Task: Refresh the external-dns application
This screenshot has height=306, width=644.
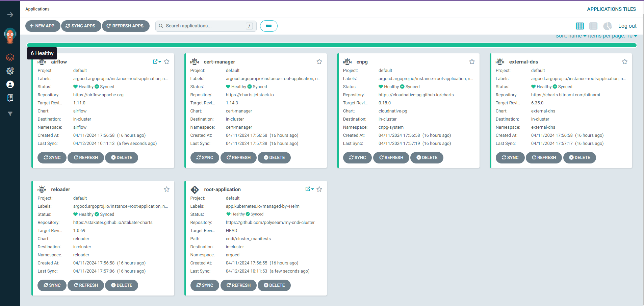Action: pyautogui.click(x=544, y=158)
